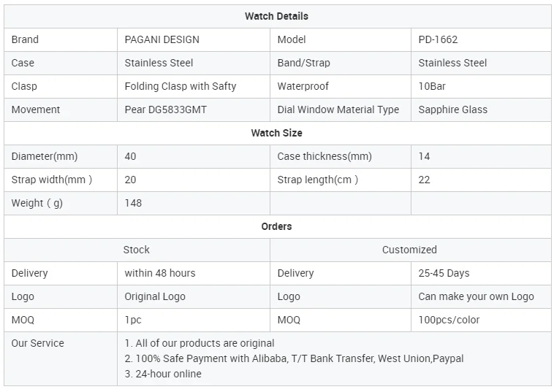The image size is (554, 392).
Task: Select the Diameter(mm) label cell
Action: point(45,156)
